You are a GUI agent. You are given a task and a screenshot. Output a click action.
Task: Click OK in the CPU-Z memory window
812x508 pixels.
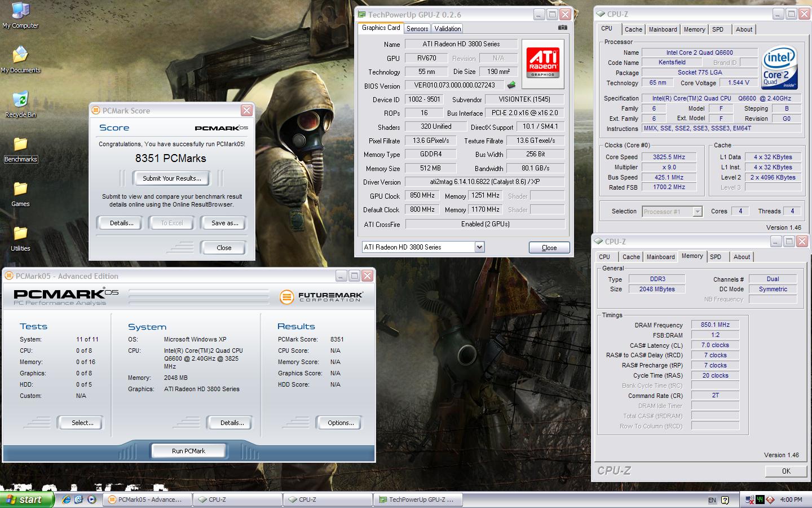(x=786, y=471)
